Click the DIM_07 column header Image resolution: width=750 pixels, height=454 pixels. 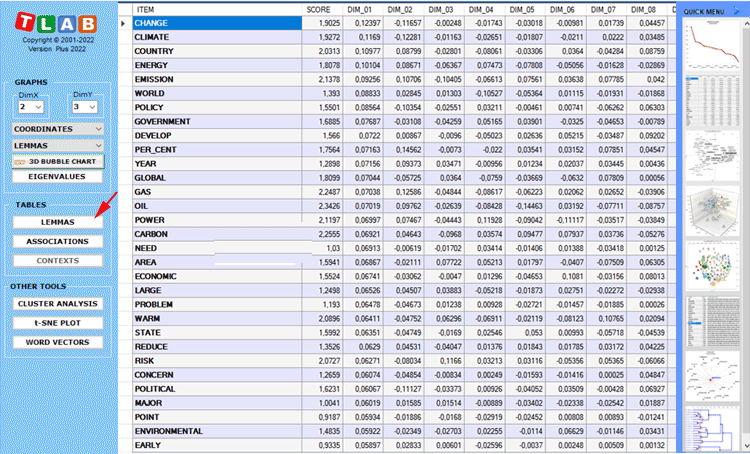point(606,10)
